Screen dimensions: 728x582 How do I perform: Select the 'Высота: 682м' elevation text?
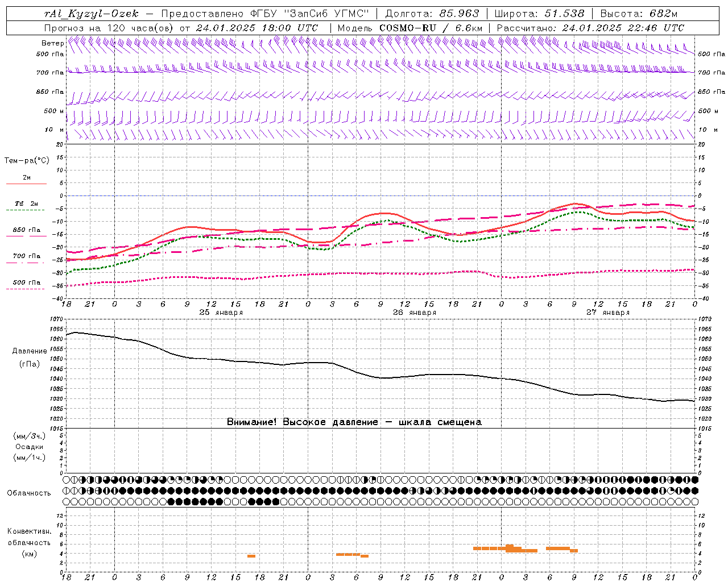click(x=639, y=14)
